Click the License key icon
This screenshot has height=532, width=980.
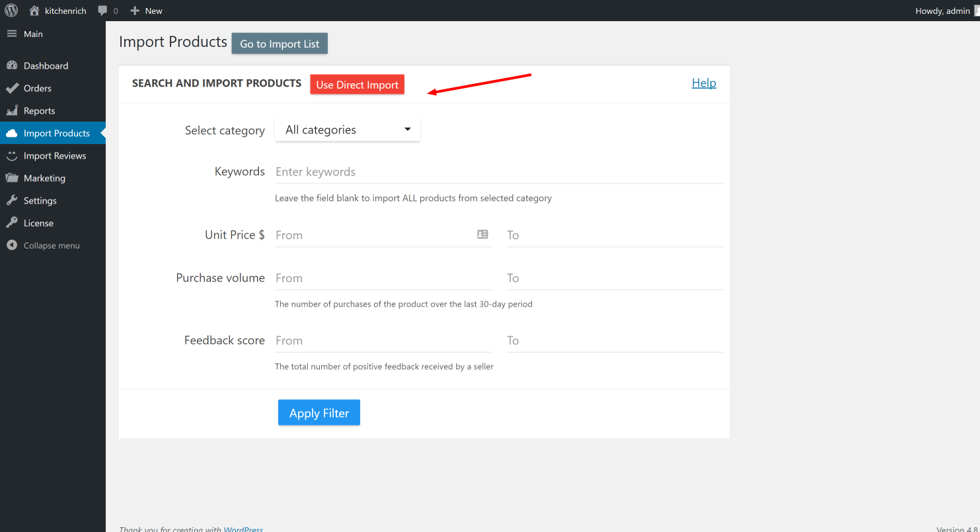[12, 223]
